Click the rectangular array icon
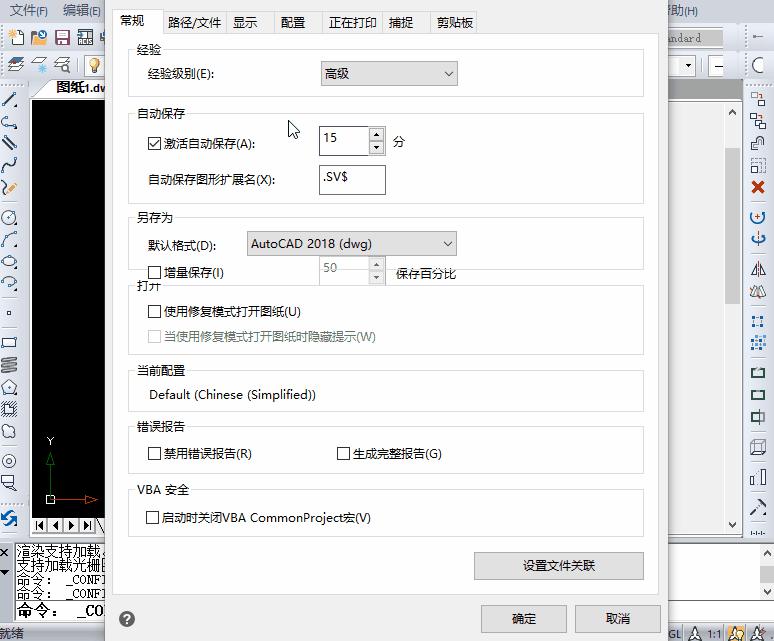This screenshot has width=774, height=641. tap(758, 342)
